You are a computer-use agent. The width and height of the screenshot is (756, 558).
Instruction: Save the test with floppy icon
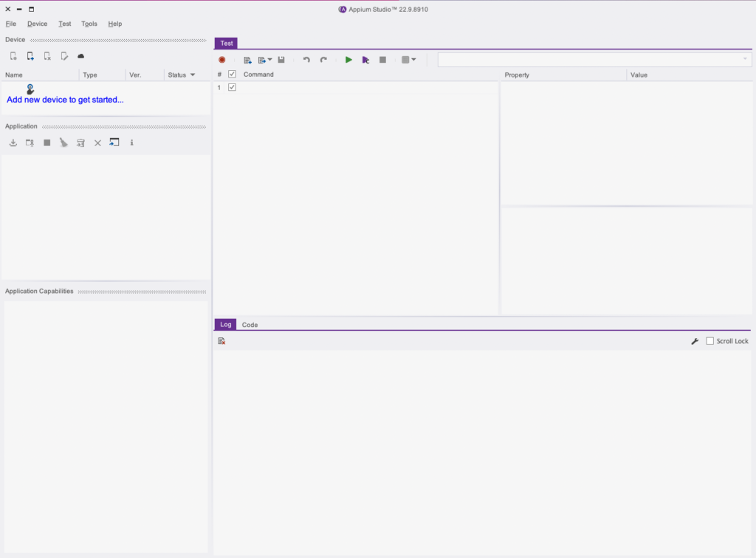281,60
